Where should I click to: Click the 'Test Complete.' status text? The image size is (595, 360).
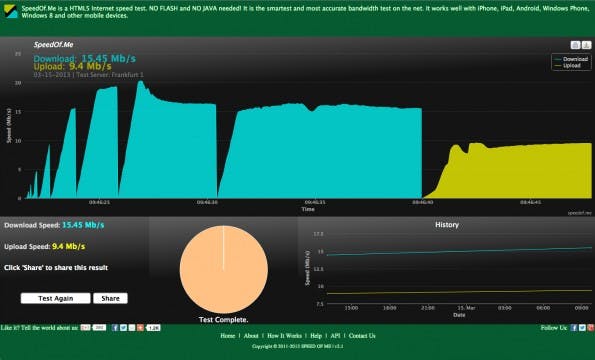pyautogui.click(x=224, y=320)
